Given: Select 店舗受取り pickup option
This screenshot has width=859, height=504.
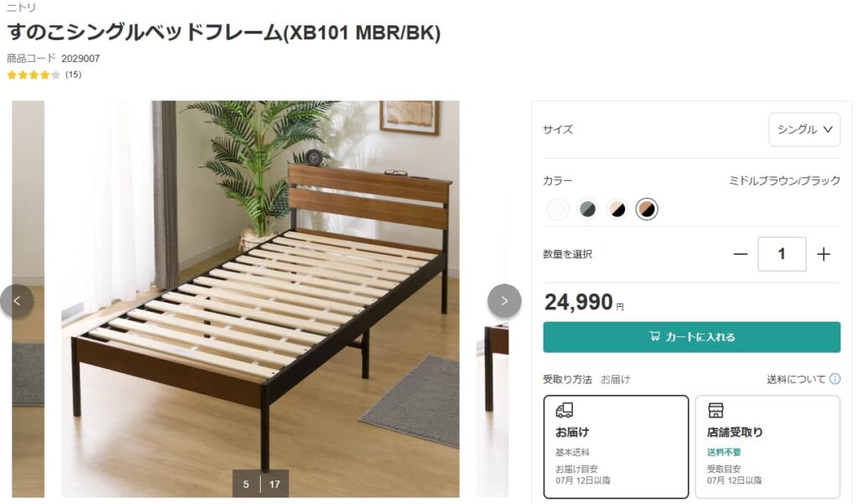Looking at the screenshot, I should (768, 446).
